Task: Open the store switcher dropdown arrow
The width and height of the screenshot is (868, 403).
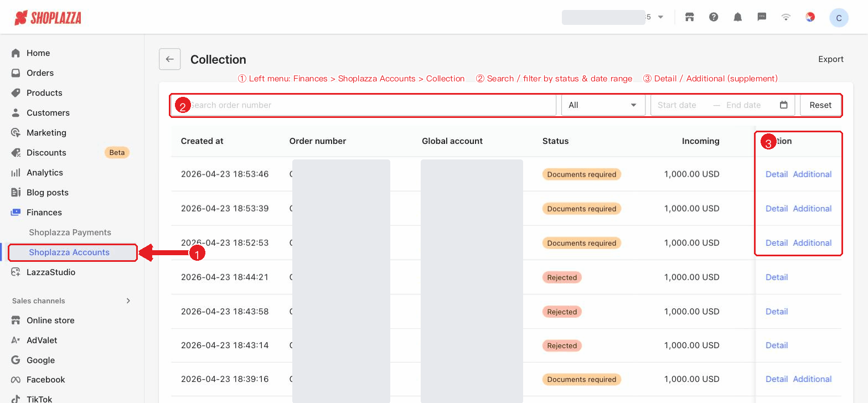Action: point(660,17)
